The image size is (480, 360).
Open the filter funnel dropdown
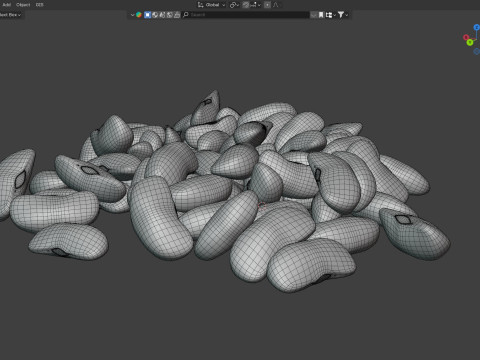(343, 15)
